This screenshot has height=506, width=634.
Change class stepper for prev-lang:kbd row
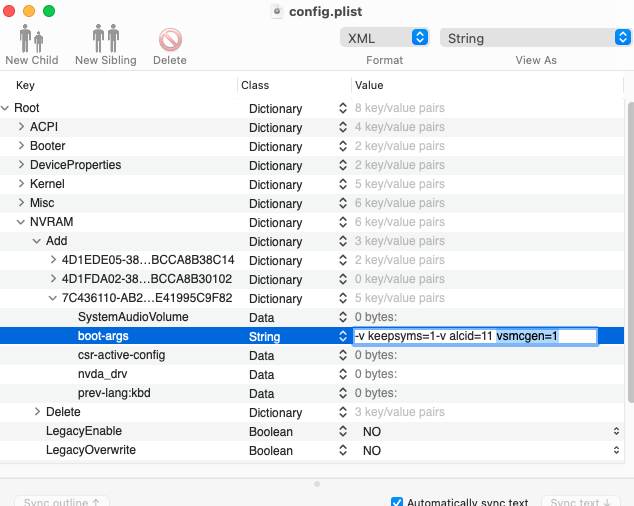pos(343,393)
